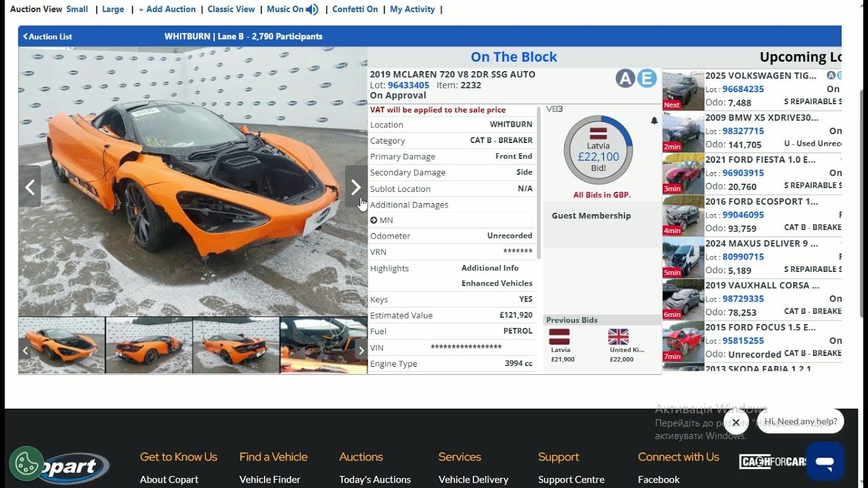Show the previous vehicle photo arrow

[x=30, y=187]
